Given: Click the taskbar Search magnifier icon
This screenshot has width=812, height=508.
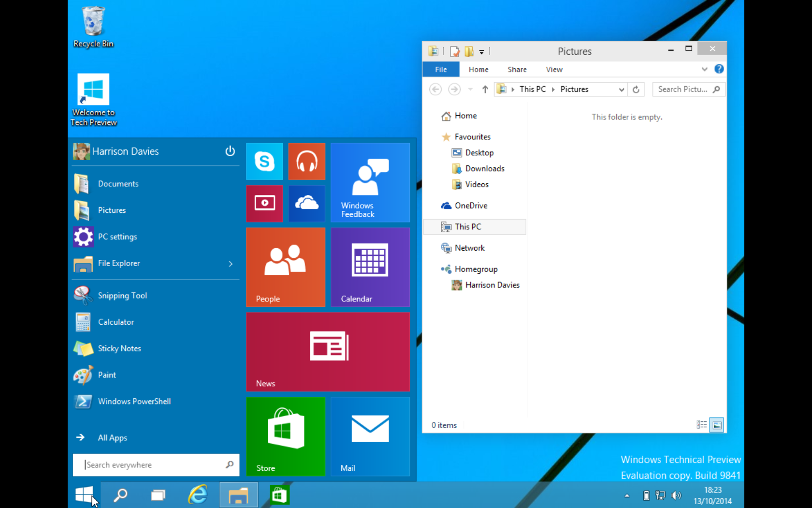Looking at the screenshot, I should coord(120,494).
